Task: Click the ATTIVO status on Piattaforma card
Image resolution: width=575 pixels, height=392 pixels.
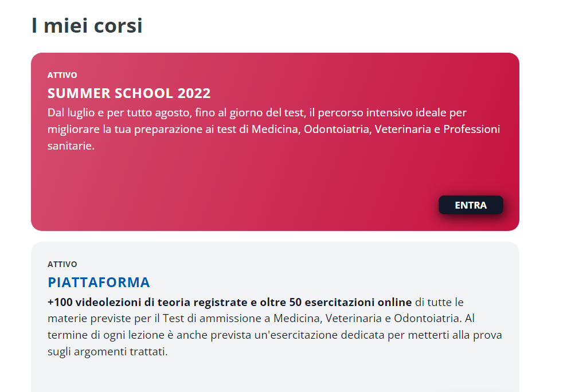Action: click(x=62, y=264)
